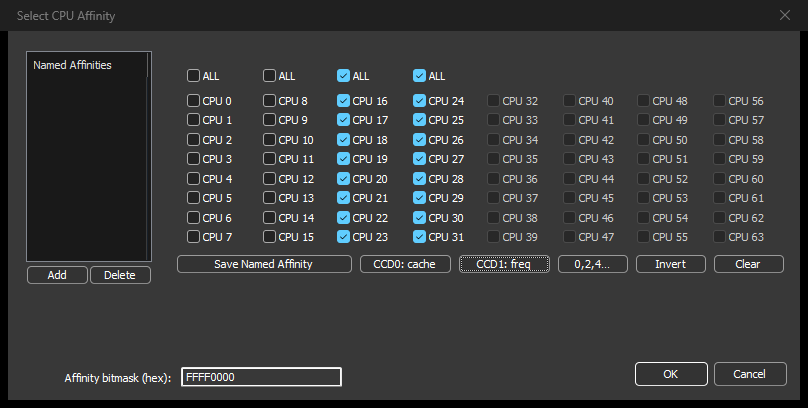808x408 pixels.
Task: Confirm affinity with OK
Action: click(671, 374)
